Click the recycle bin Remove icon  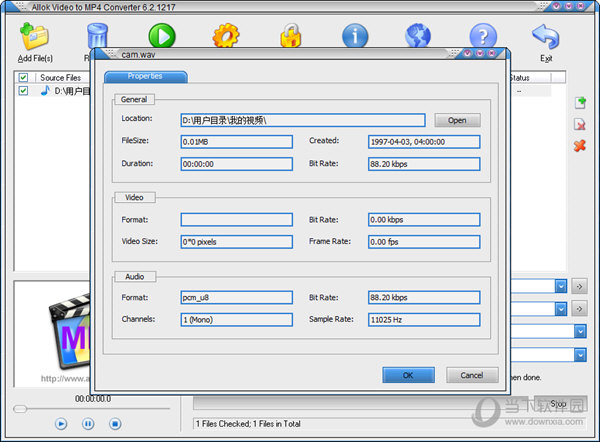point(97,35)
